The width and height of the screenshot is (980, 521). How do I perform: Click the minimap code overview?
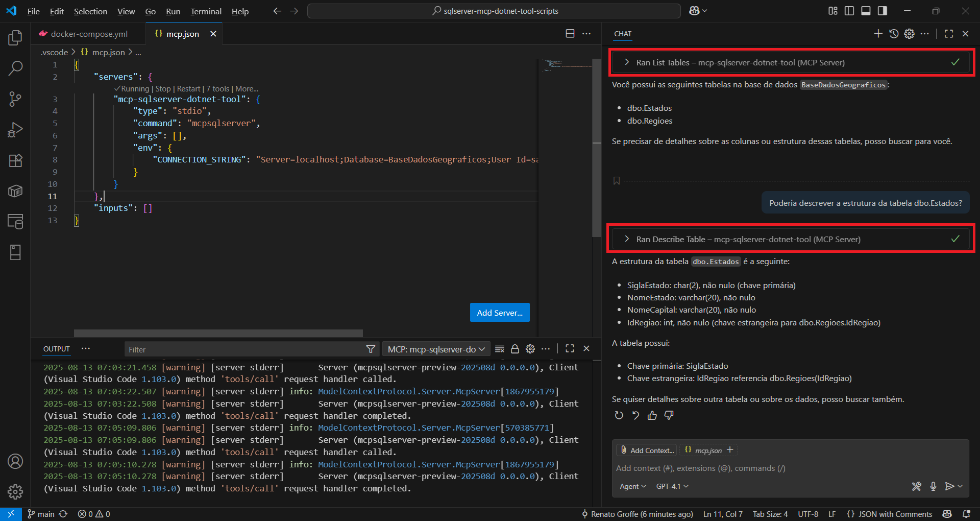[x=566, y=65]
